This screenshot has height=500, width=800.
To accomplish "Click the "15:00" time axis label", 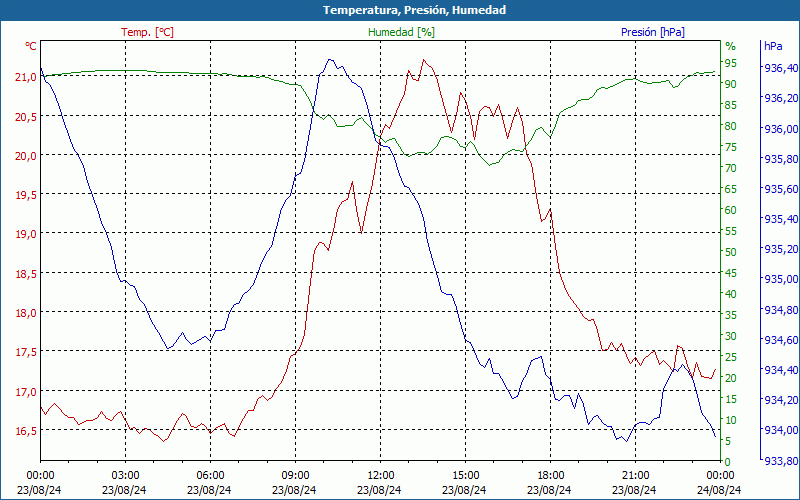I will pos(465,476).
